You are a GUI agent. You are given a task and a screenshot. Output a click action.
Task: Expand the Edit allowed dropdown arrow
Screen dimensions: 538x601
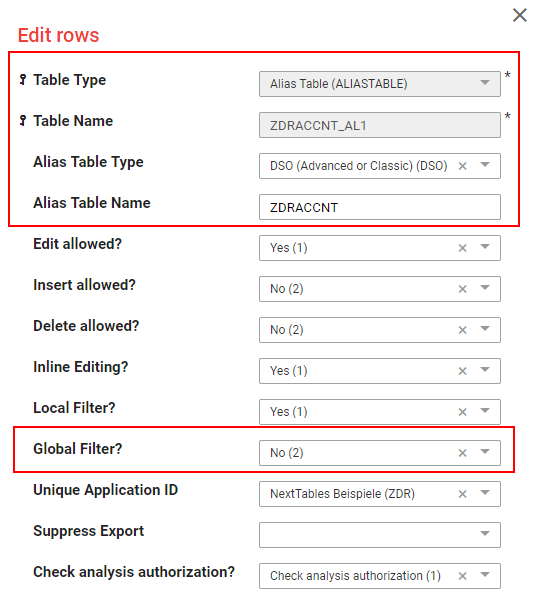point(485,246)
